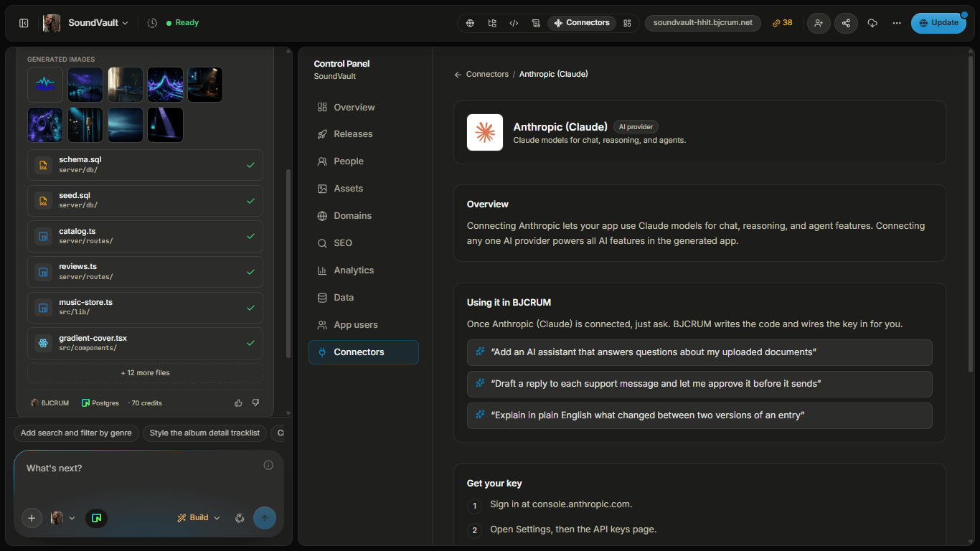The height and width of the screenshot is (551, 980).
Task: Click 'Style the album detail tracklist' suggestion
Action: 204,433
